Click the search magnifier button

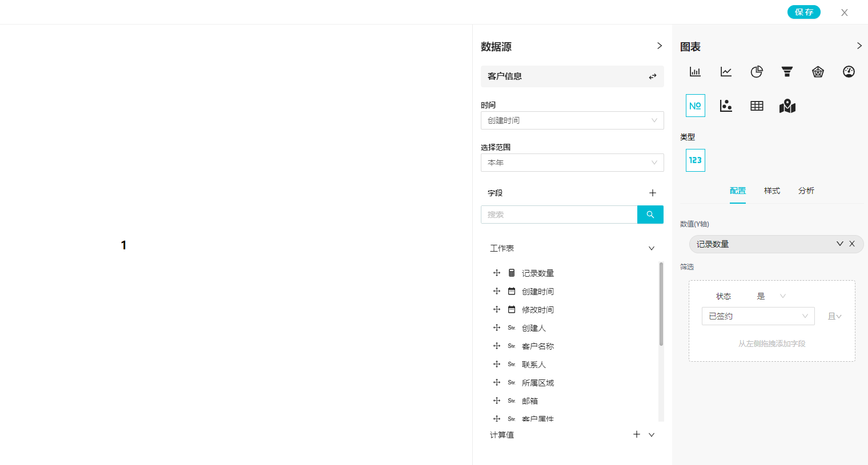click(650, 215)
